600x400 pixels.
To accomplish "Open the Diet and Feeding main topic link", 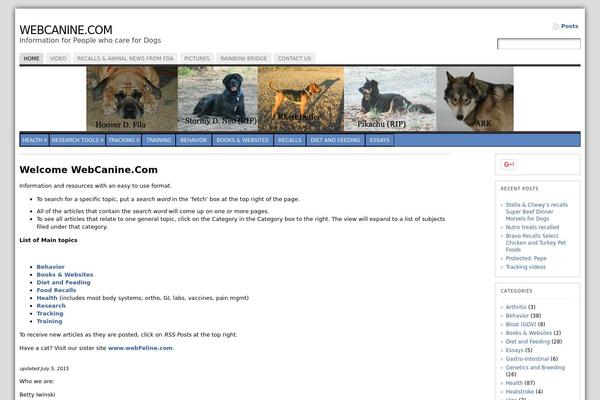I will coord(64,282).
